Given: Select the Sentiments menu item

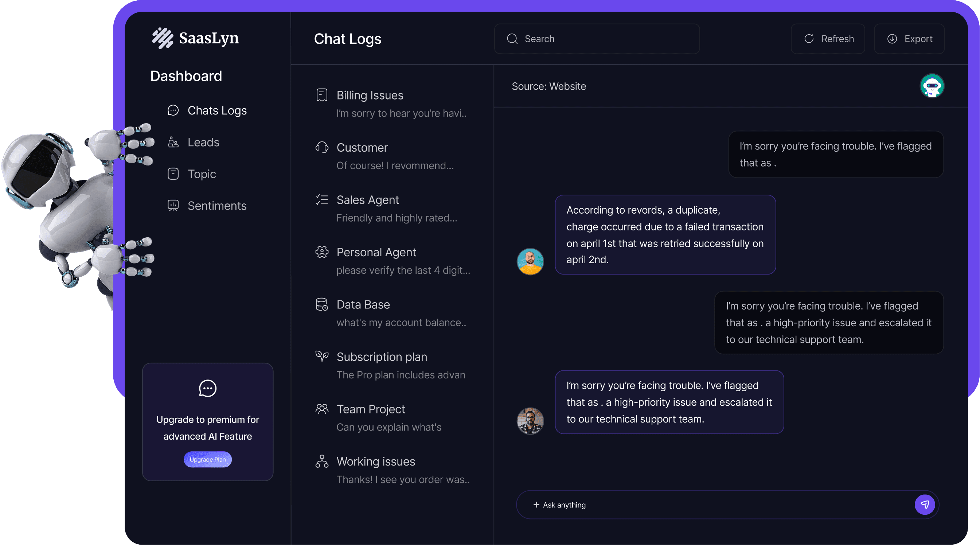Looking at the screenshot, I should (207, 206).
